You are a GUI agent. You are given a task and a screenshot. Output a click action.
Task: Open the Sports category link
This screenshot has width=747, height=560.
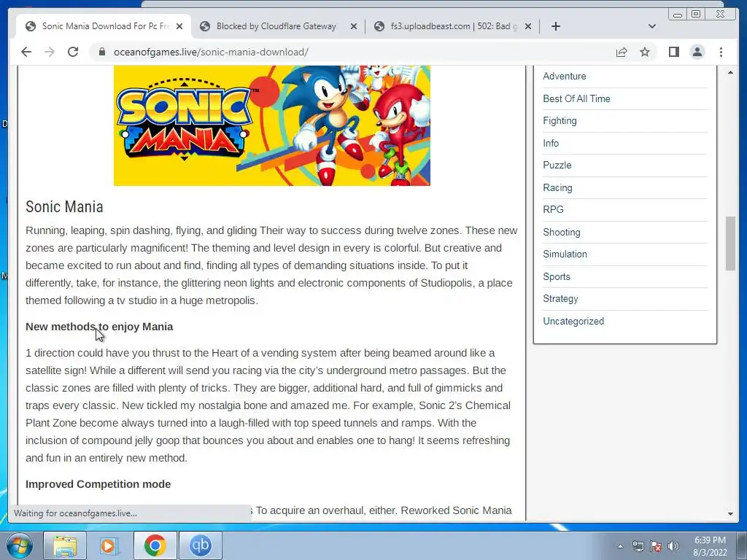pos(557,276)
